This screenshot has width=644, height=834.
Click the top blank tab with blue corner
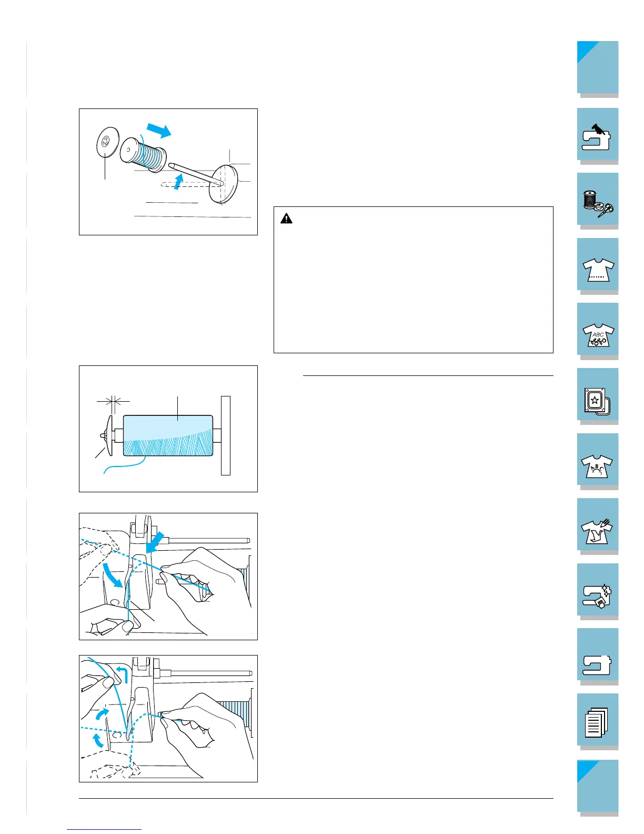598,69
